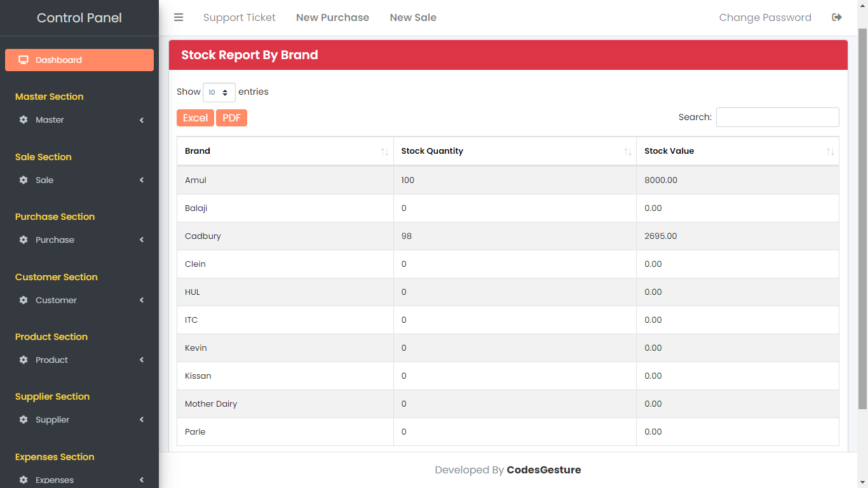This screenshot has width=868, height=488.
Task: Open the Master sidebar item
Action: (x=79, y=119)
